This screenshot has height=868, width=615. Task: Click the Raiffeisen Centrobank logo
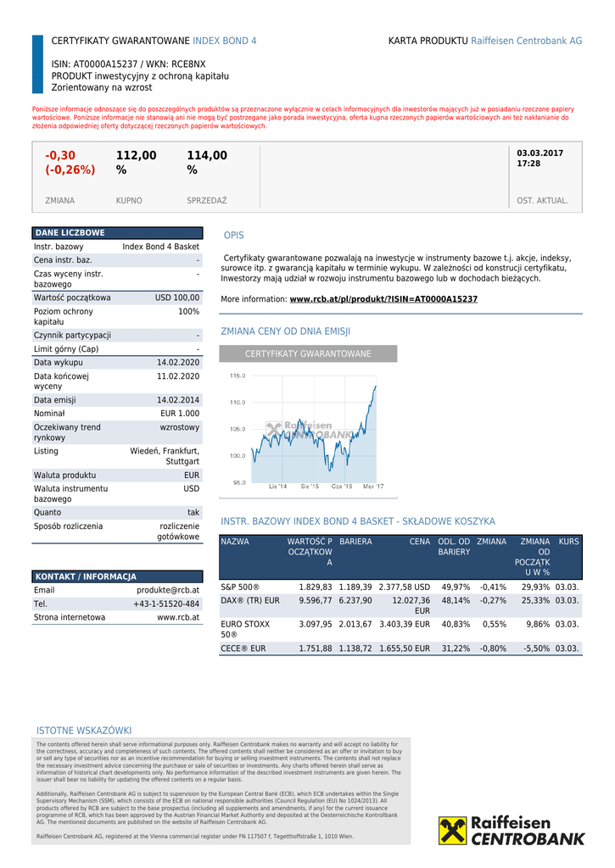click(512, 831)
